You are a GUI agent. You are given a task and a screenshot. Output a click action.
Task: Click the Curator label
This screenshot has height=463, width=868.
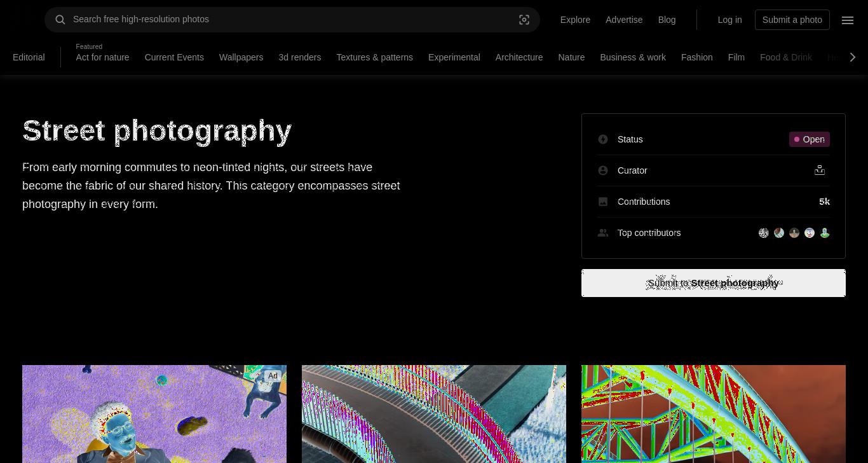tap(632, 170)
